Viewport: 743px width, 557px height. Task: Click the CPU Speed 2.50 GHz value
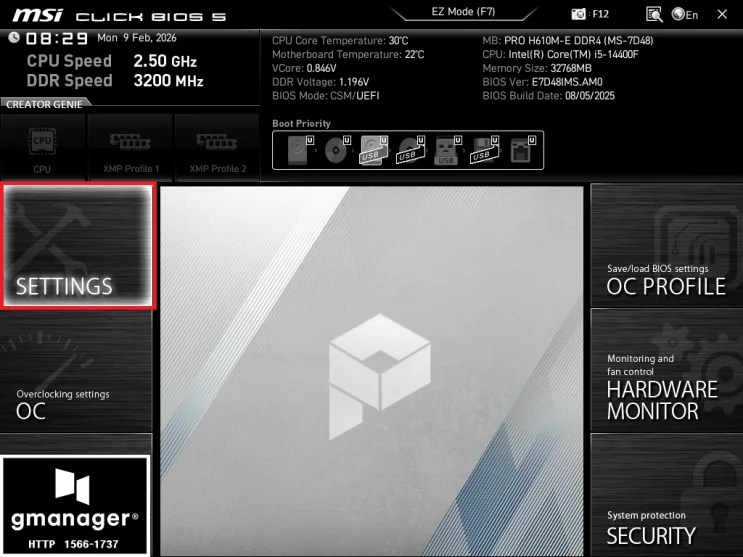pyautogui.click(x=165, y=61)
